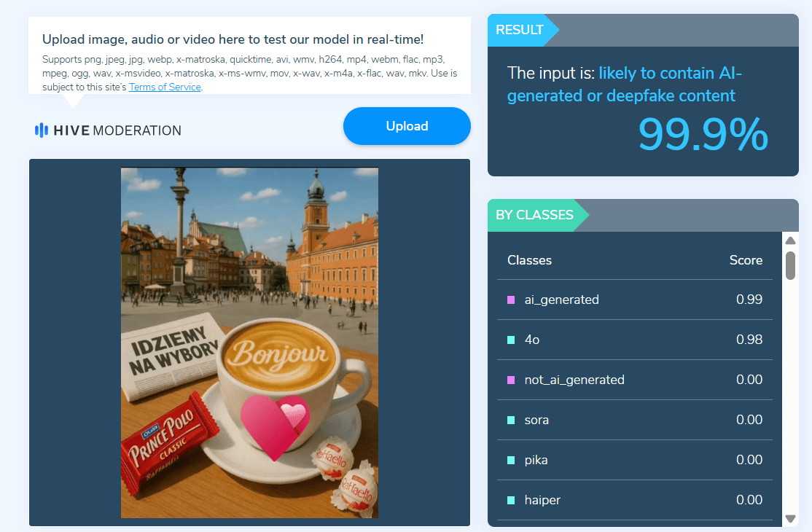
Task: Click the cyan haiper class marker
Action: tap(511, 501)
